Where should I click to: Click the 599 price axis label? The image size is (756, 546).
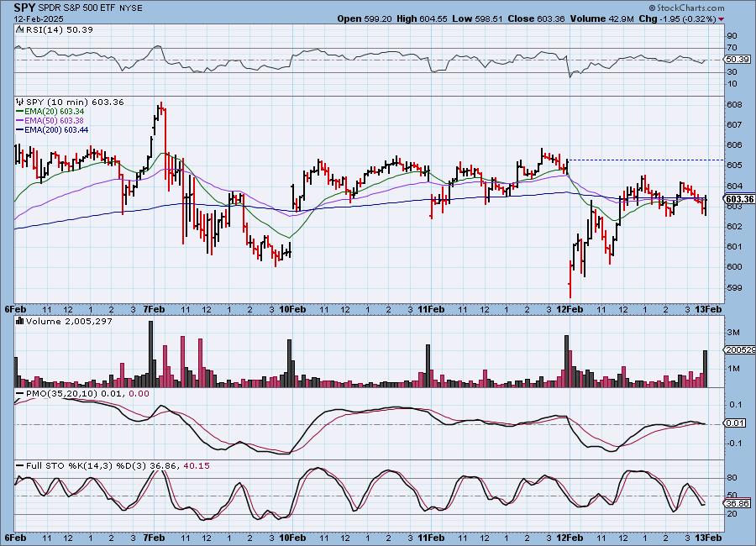(x=734, y=287)
